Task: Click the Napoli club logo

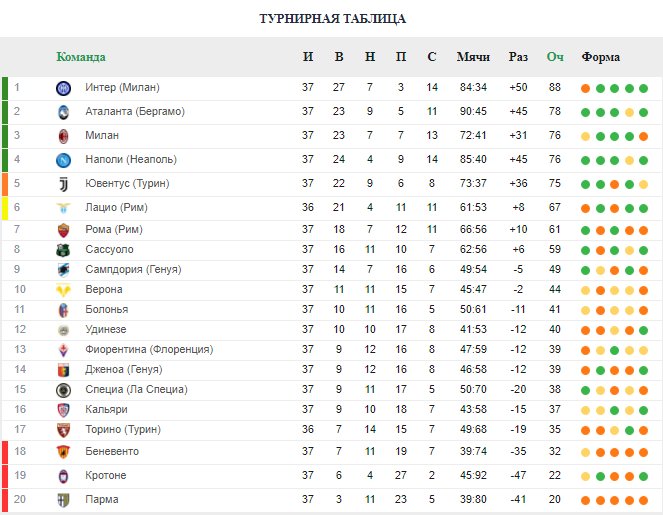Action: (63, 160)
